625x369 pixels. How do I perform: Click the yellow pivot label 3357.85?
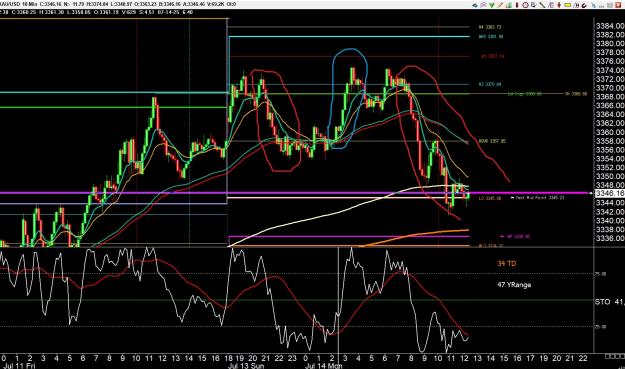click(x=492, y=141)
